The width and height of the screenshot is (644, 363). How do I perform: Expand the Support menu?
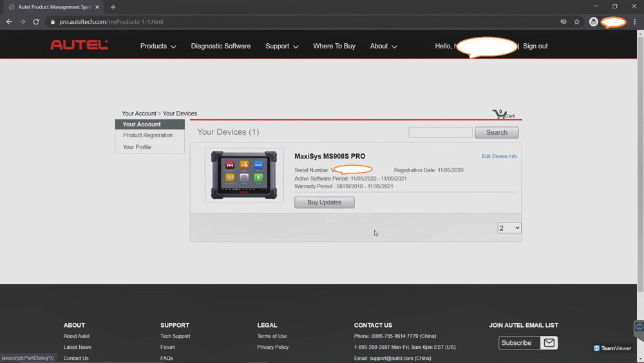point(282,46)
